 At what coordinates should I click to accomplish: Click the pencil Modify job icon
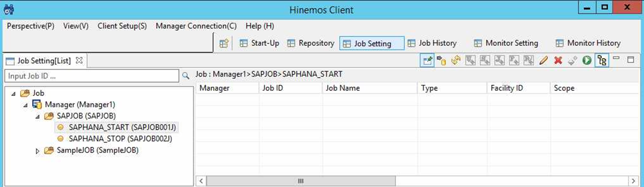[x=543, y=60]
